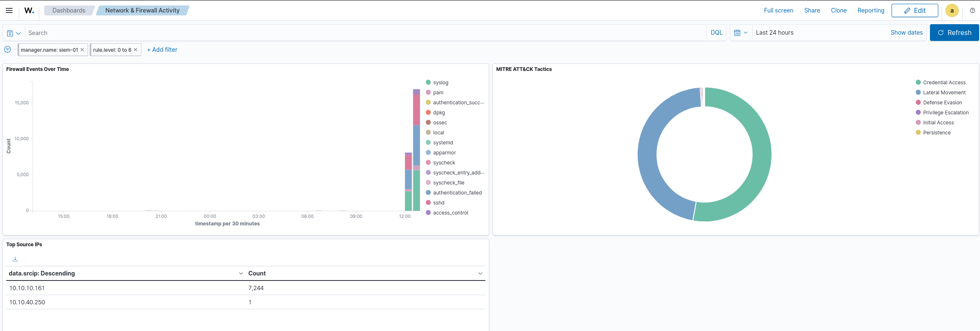Open the Count column sort chevron

point(480,273)
